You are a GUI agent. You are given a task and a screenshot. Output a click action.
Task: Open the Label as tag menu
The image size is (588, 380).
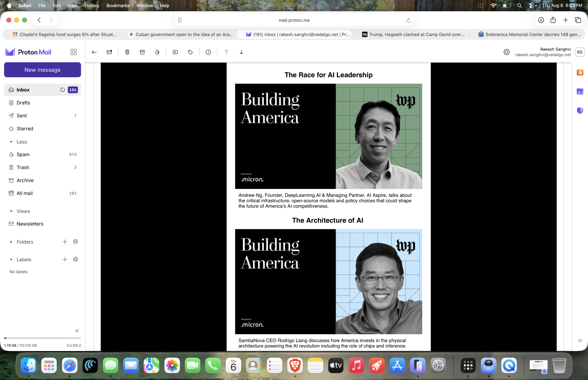coord(190,52)
